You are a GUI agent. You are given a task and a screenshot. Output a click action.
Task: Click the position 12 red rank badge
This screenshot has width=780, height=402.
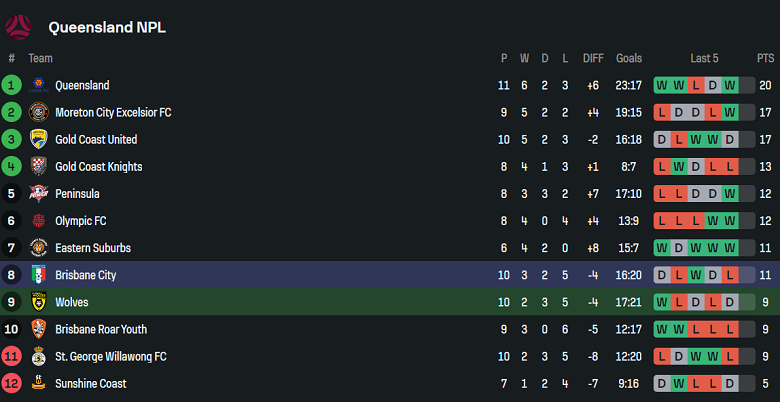[12, 383]
